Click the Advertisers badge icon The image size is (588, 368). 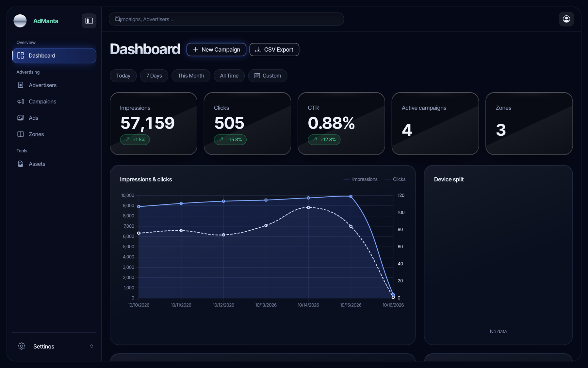pos(21,85)
